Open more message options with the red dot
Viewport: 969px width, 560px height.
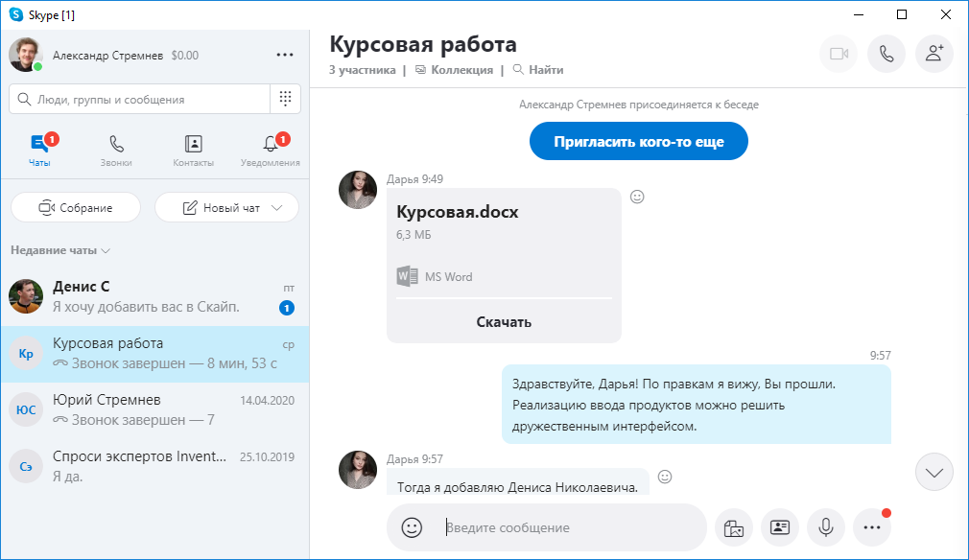pos(872,527)
